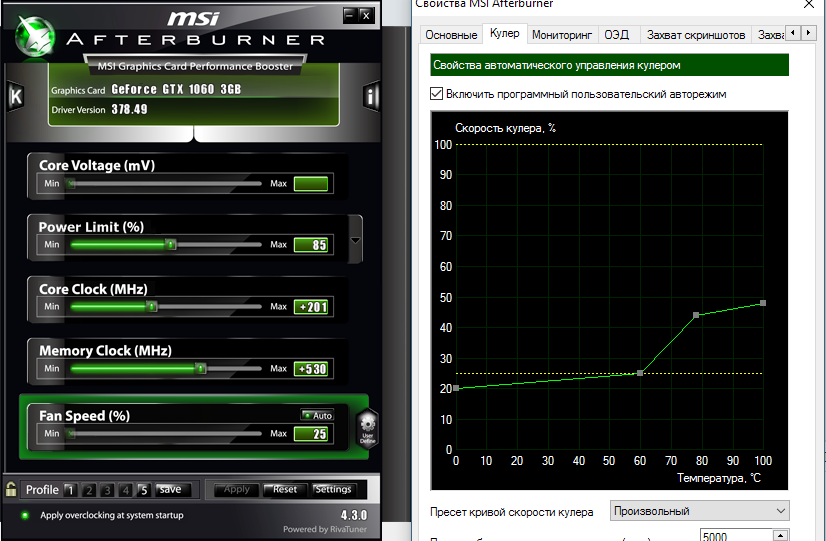Toggle Auto fan speed mode
The width and height of the screenshot is (826, 541).
pyautogui.click(x=317, y=415)
